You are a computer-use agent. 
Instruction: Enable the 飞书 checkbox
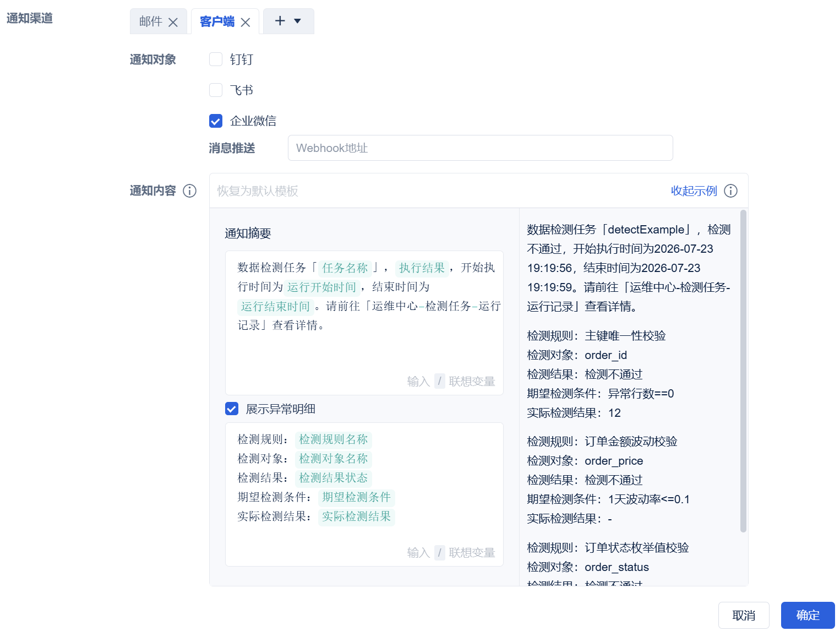pos(216,90)
